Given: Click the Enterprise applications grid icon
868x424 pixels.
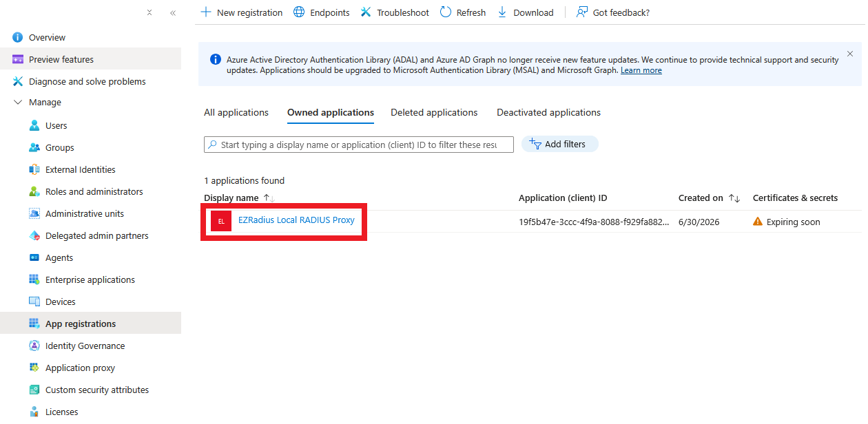Looking at the screenshot, I should (x=34, y=279).
